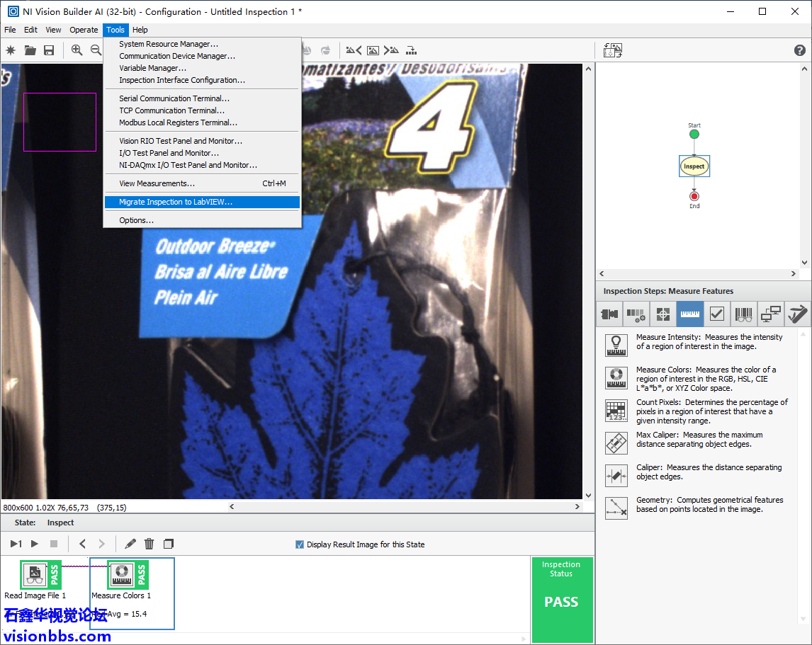Viewport: 812px width, 645px height.
Task: Add a Measure Intensity step
Action: 616,346
